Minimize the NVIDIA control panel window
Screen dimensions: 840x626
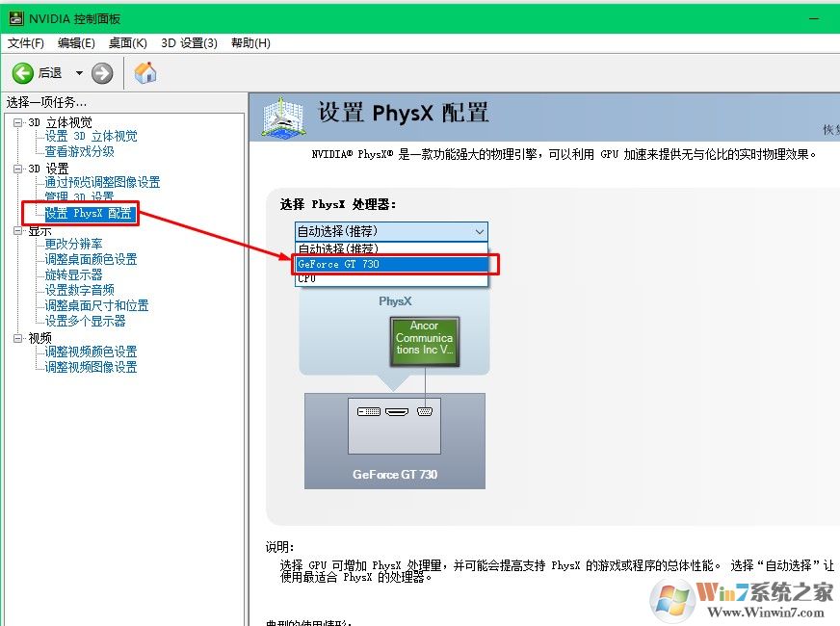pos(814,18)
